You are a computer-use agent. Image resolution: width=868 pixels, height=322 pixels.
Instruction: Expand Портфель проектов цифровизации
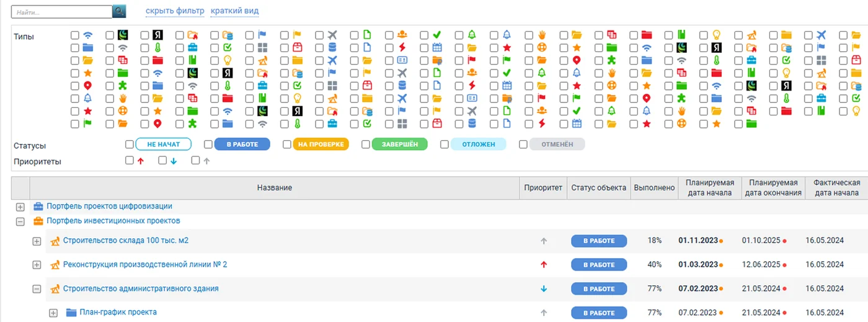(20, 207)
